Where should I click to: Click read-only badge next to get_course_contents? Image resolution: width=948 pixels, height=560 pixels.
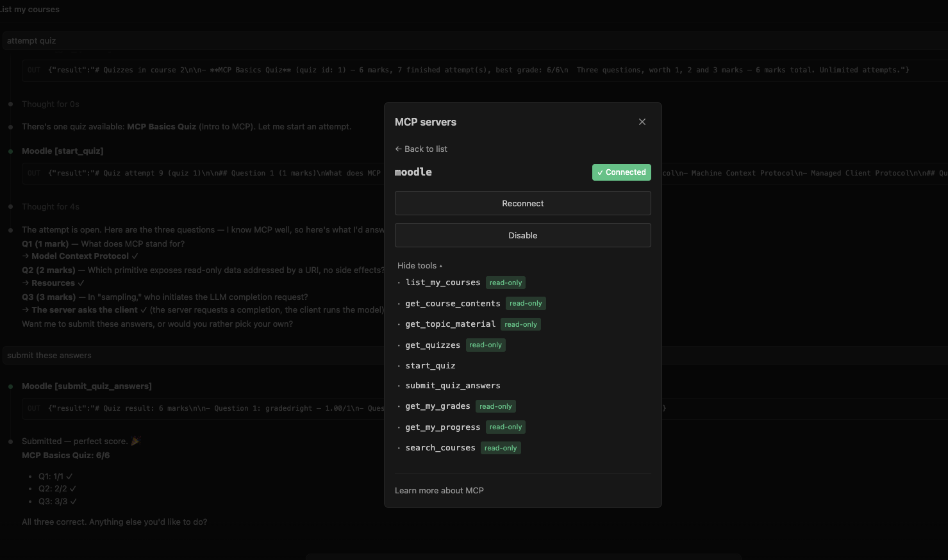pyautogui.click(x=526, y=304)
